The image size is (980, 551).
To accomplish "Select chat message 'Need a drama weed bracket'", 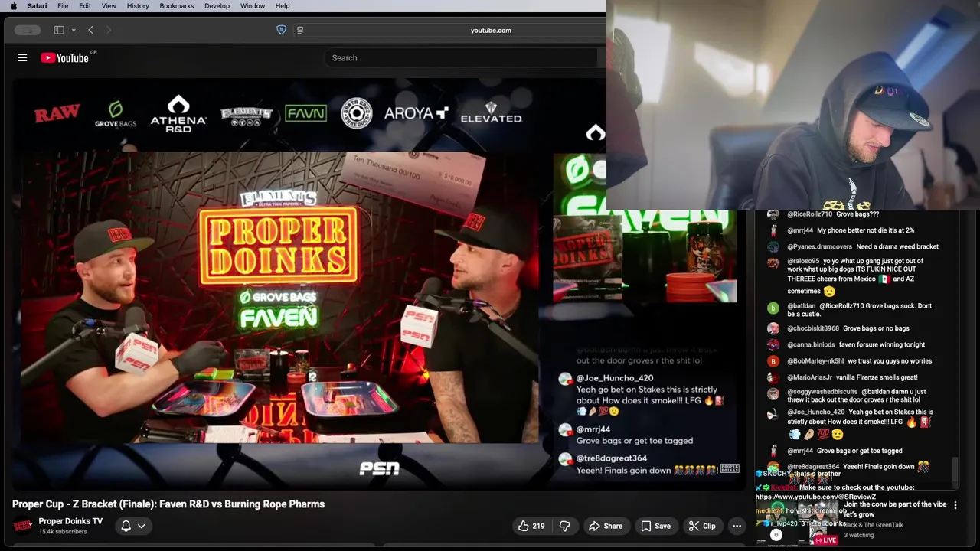I will (x=897, y=246).
